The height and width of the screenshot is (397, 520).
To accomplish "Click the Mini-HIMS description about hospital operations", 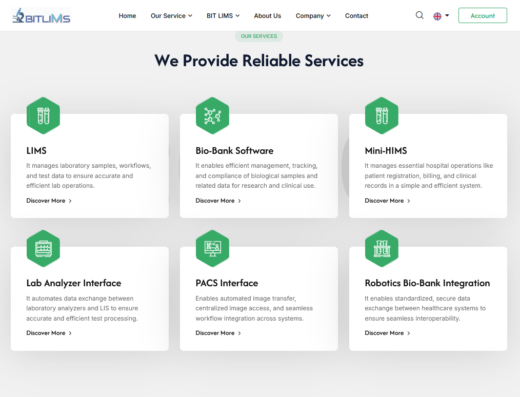I will tap(429, 176).
